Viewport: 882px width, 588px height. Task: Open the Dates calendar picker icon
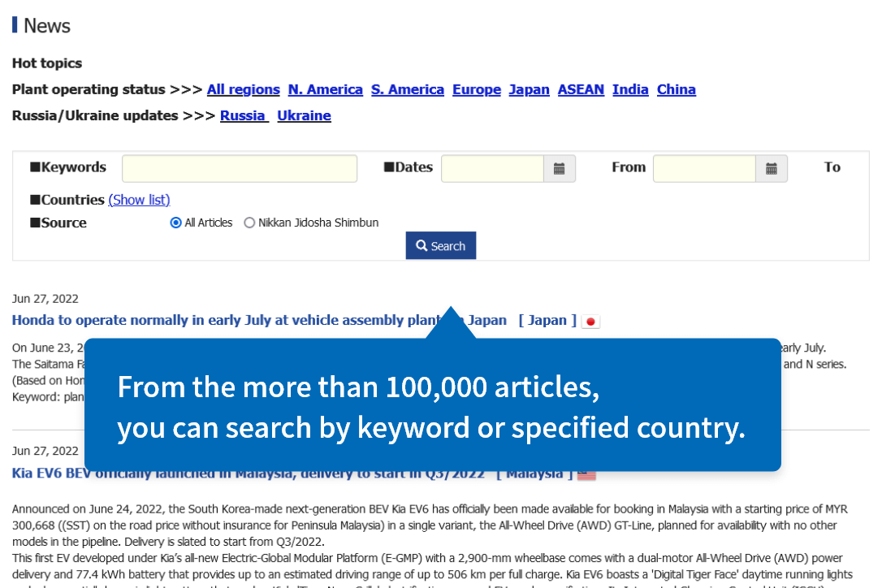coord(559,169)
